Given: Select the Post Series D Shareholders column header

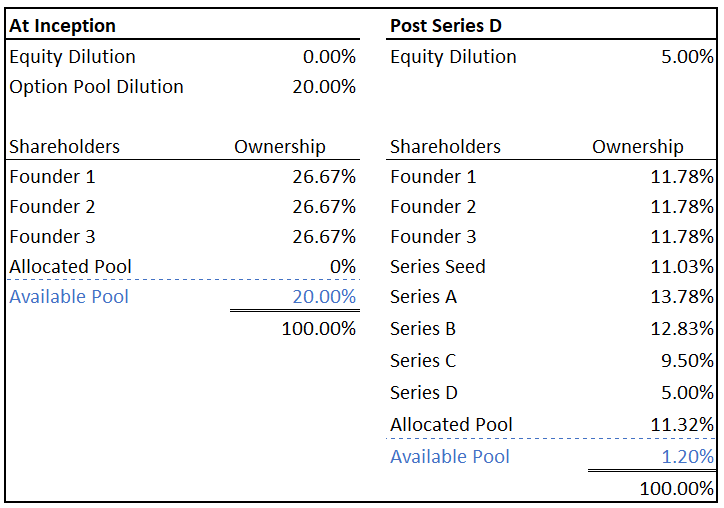Looking at the screenshot, I should coord(445,147).
